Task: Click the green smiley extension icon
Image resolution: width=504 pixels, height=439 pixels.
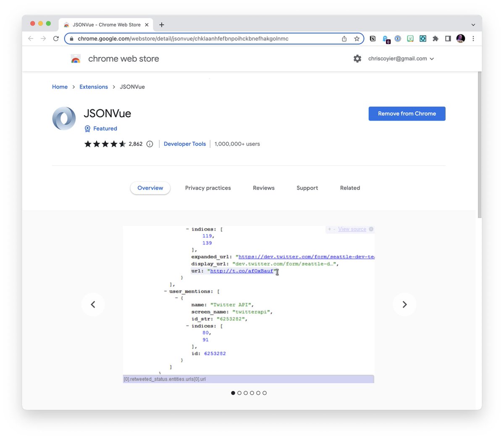Action: 410,39
